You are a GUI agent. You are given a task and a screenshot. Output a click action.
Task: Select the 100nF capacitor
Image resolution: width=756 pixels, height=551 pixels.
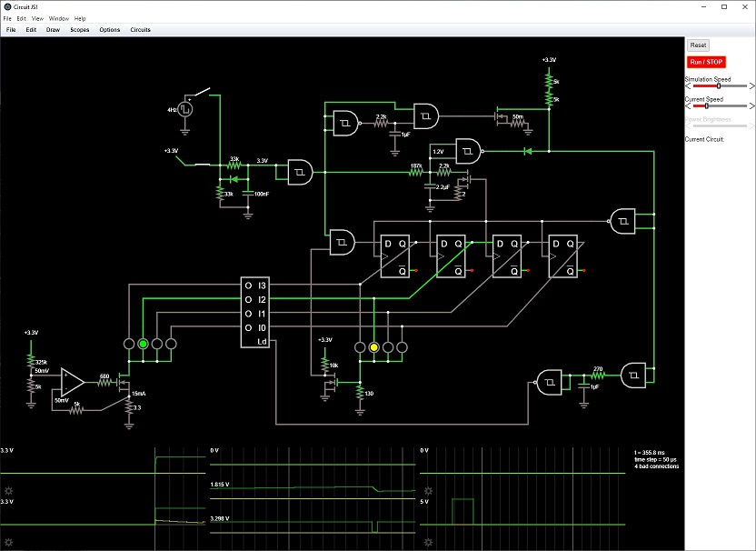[248, 194]
